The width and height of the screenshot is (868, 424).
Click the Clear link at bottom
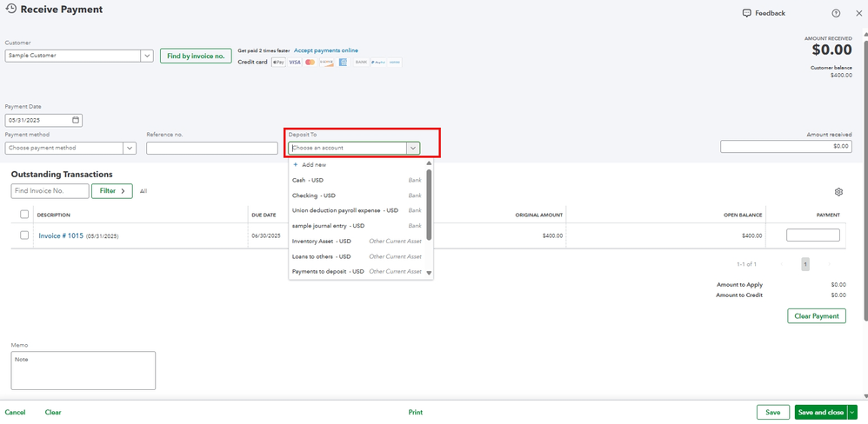[53, 413]
